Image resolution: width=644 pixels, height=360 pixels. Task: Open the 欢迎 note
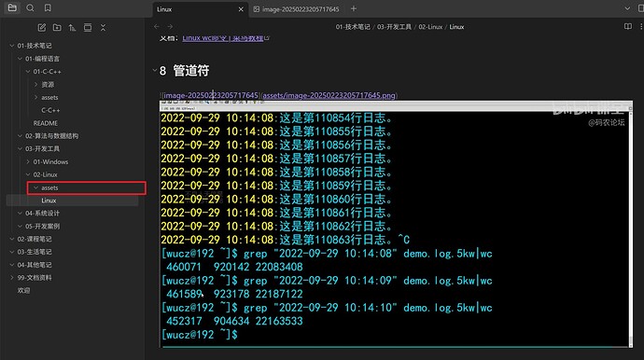pos(23,290)
